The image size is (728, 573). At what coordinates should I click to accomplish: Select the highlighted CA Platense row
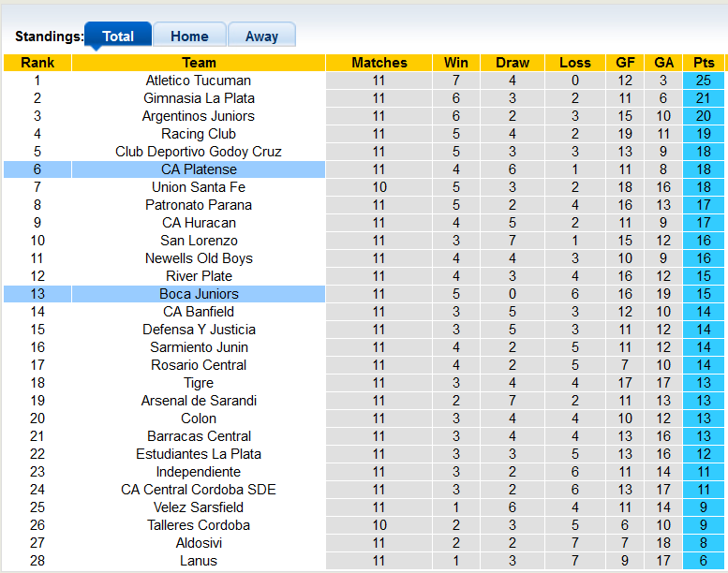[199, 169]
